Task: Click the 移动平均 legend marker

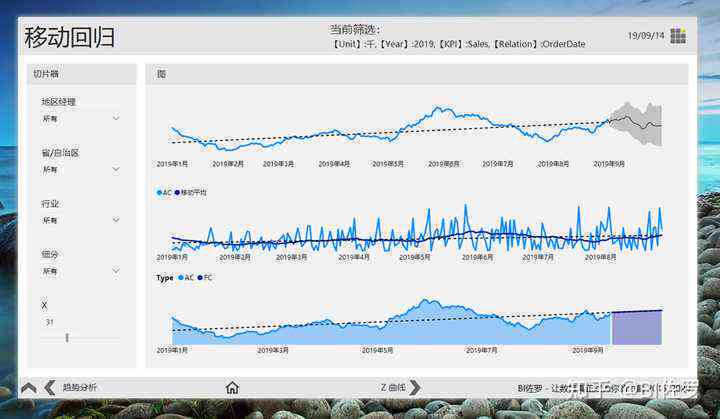Action: click(x=178, y=192)
